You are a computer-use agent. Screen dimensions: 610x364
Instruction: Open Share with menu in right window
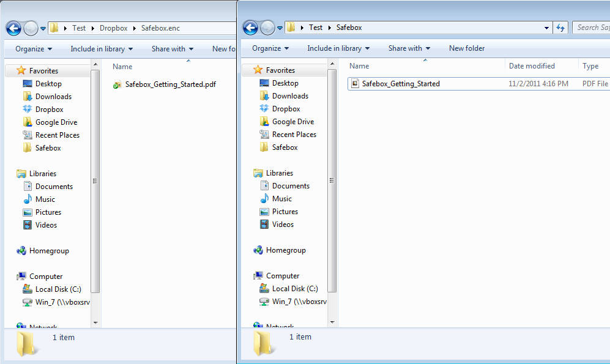coord(409,48)
